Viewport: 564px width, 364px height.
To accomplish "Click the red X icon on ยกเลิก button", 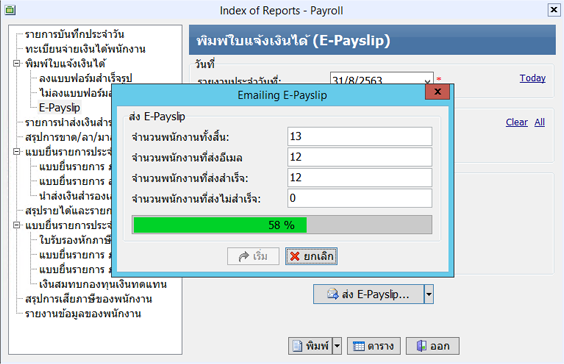I will tap(295, 256).
